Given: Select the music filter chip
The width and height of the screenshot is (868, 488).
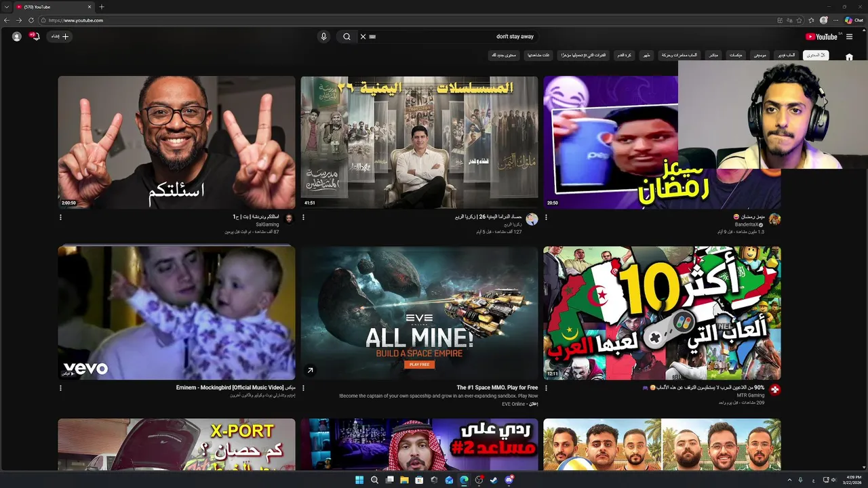Looking at the screenshot, I should pyautogui.click(x=760, y=55).
